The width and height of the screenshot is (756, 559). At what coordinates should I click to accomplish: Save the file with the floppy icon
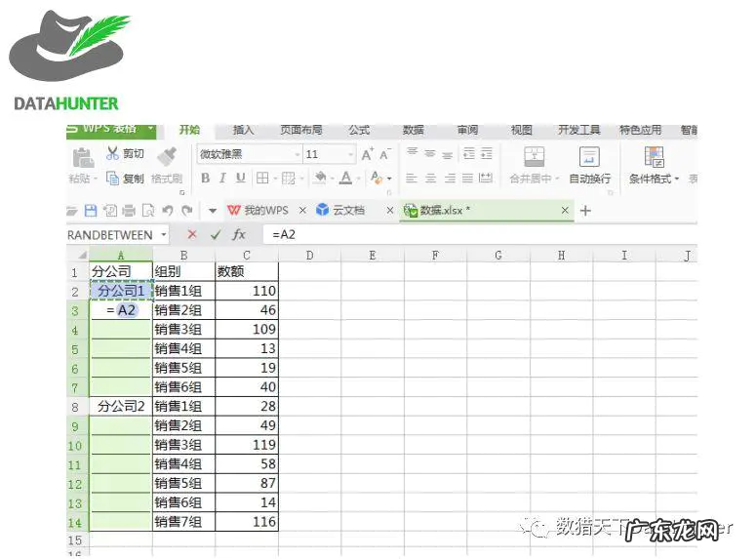(x=91, y=211)
